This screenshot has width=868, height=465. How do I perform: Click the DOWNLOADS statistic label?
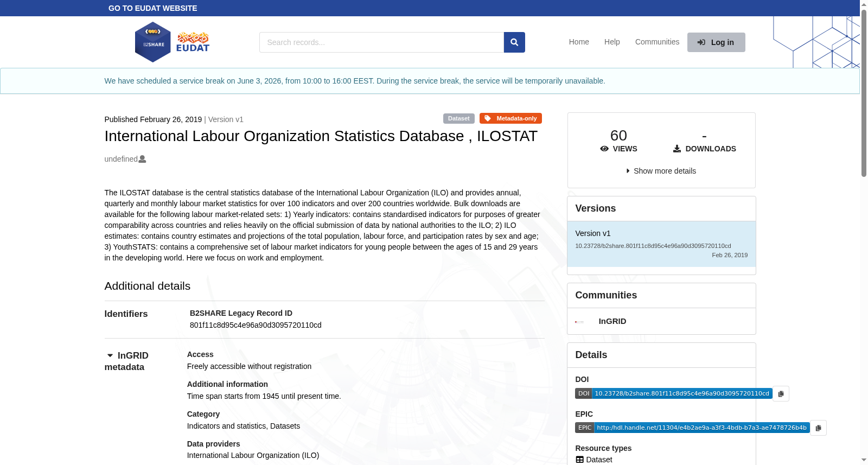tap(705, 149)
